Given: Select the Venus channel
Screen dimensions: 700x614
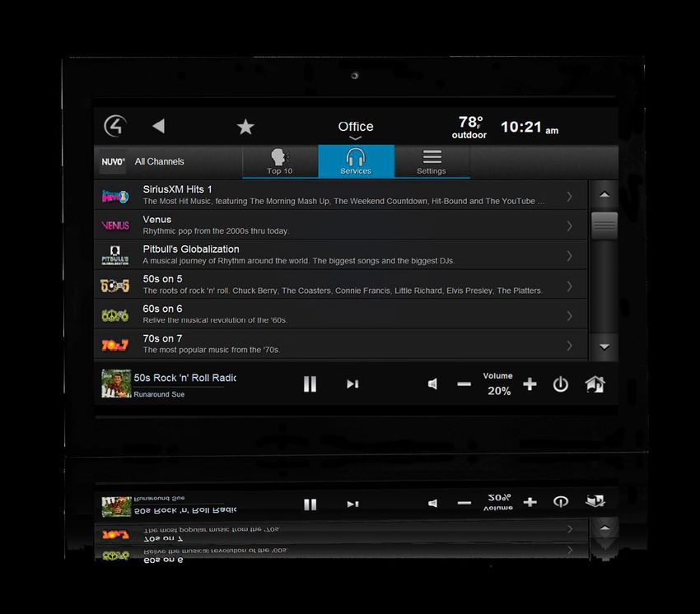Looking at the screenshot, I should pyautogui.click(x=341, y=226).
